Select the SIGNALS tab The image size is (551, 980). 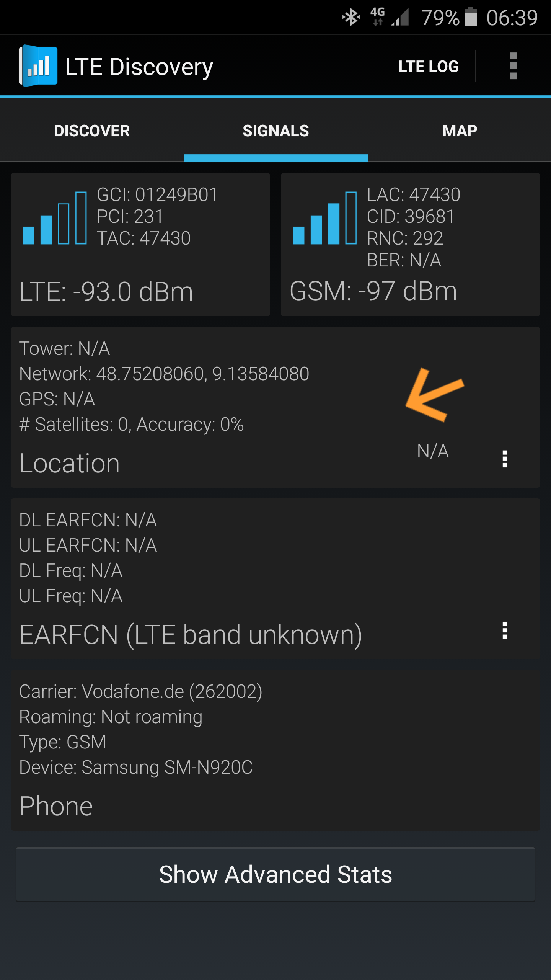(x=276, y=131)
